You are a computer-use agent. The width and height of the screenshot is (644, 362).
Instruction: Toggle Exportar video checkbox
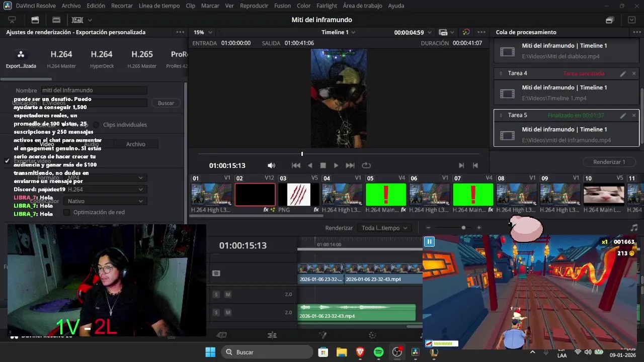pyautogui.click(x=7, y=161)
